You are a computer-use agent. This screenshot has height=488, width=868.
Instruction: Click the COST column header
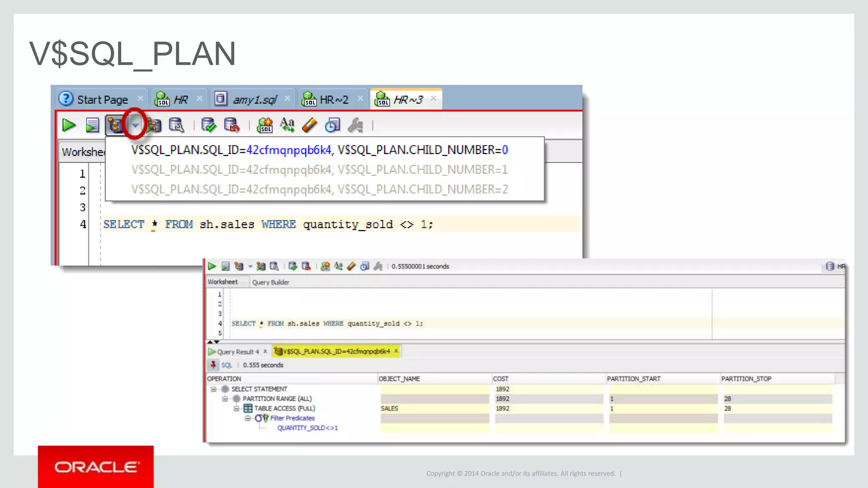(501, 379)
